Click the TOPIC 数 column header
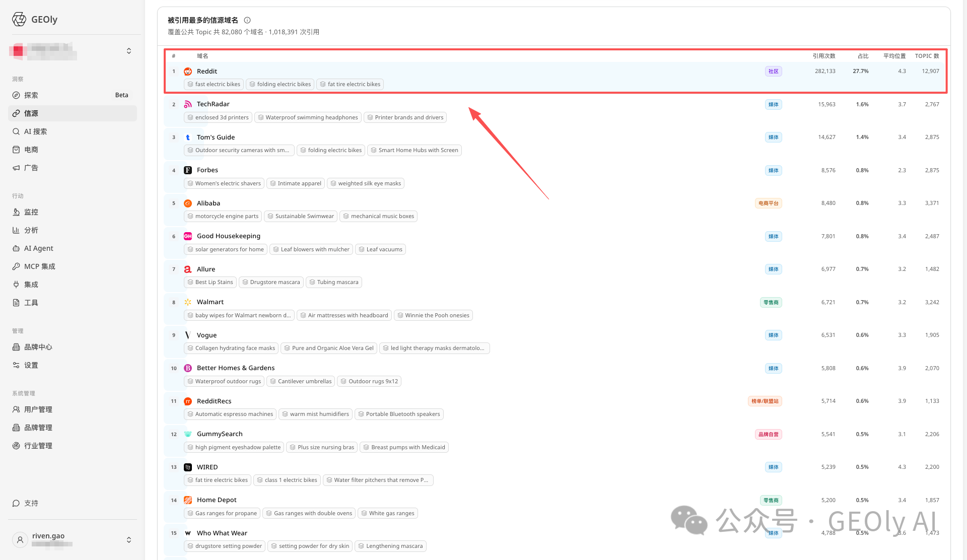The height and width of the screenshot is (560, 967). tap(927, 56)
